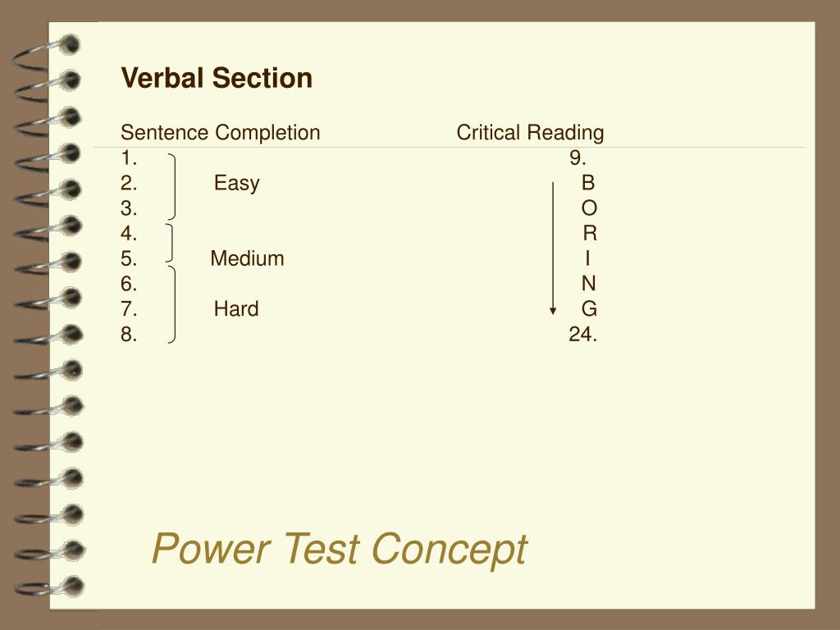The height and width of the screenshot is (630, 840).
Task: Click the bracket grouping the Easy questions
Action: pyautogui.click(x=171, y=187)
